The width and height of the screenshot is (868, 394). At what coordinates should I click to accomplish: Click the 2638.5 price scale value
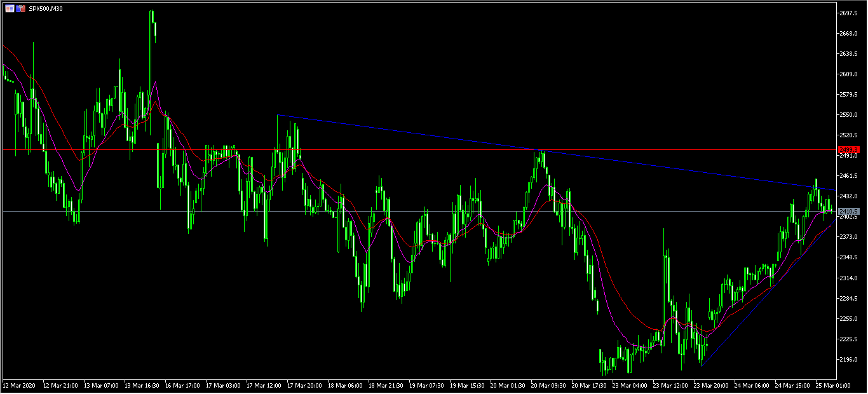tap(849, 53)
